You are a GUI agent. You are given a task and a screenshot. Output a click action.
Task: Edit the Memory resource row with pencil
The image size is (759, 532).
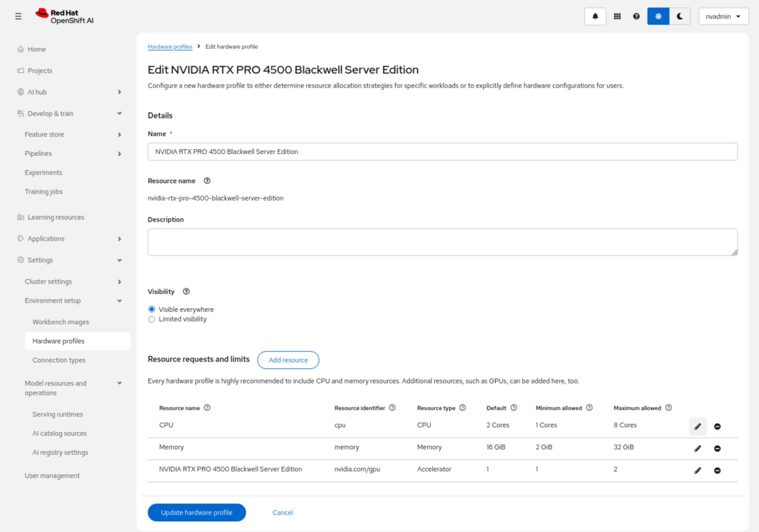[x=697, y=448]
